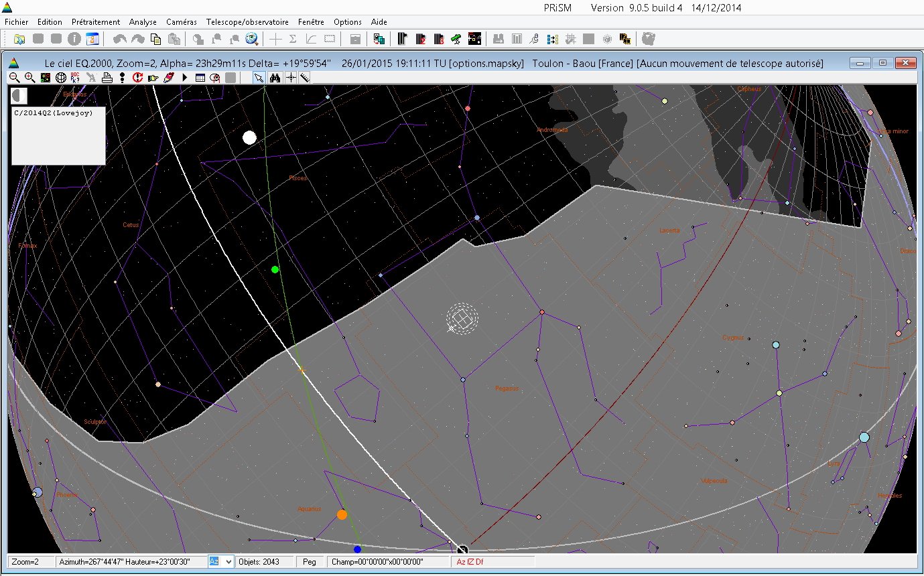Click the orange planet near Aquarius
924x576 pixels.
point(342,514)
